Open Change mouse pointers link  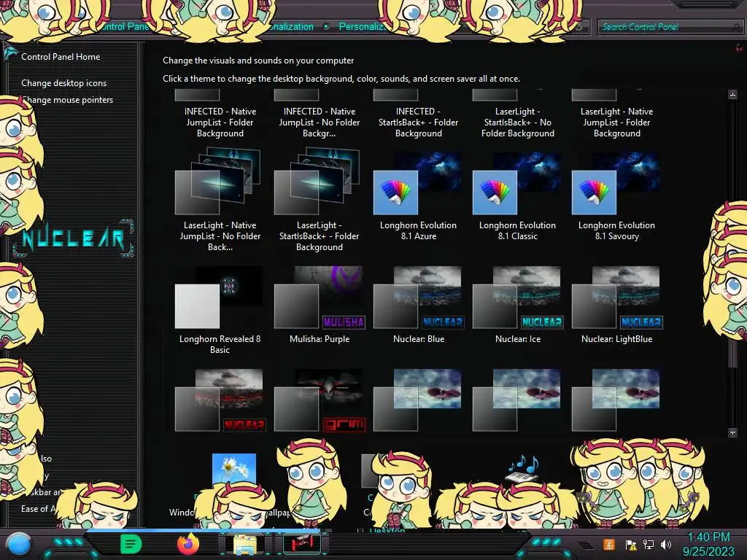point(67,99)
